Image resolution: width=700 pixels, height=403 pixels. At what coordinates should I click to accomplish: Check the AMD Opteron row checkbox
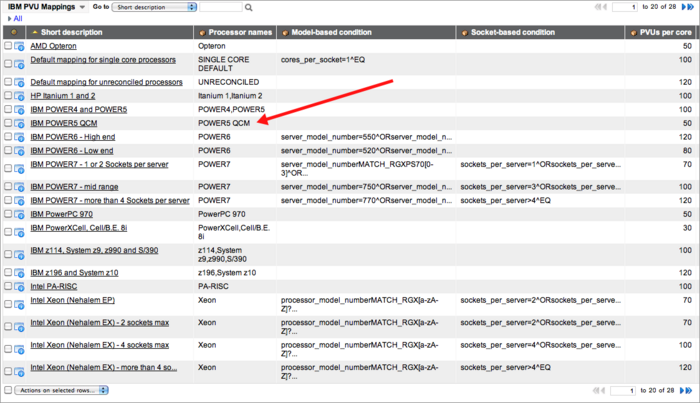click(8, 46)
